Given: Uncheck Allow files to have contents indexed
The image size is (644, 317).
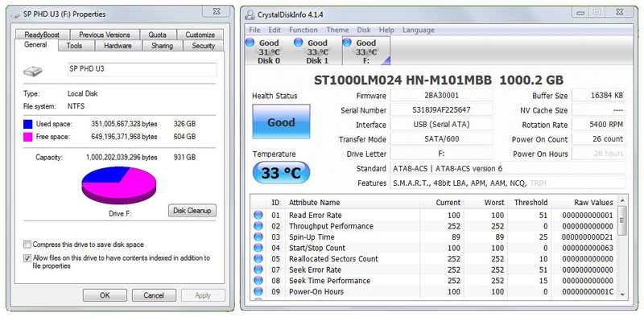Looking at the screenshot, I should (27, 258).
